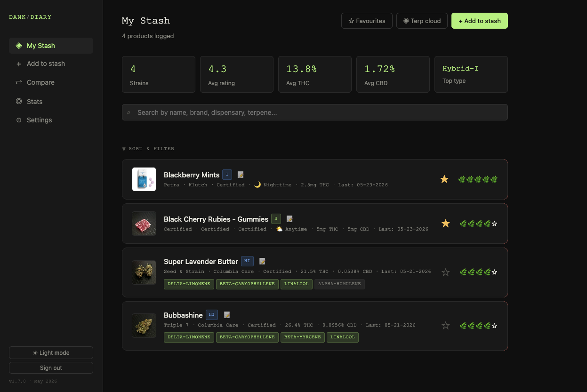Focus the stash search field
The height and width of the screenshot is (392, 587).
314,112
